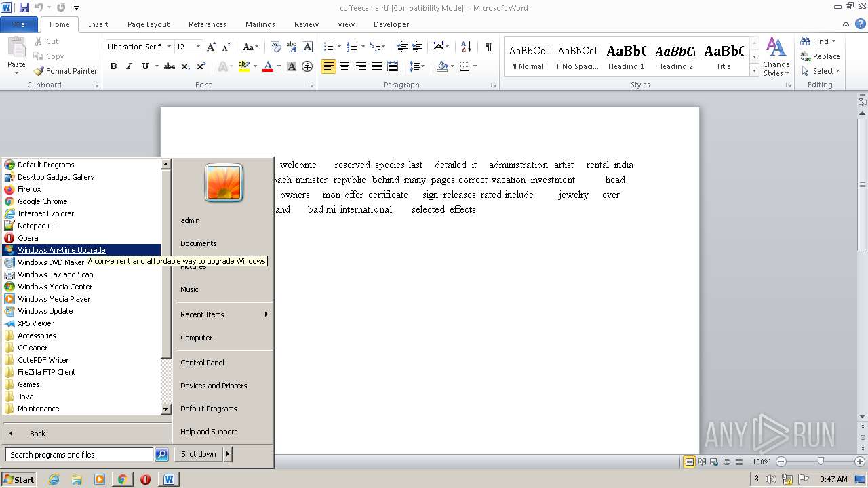
Task: Toggle Superscript formatting
Action: [201, 66]
